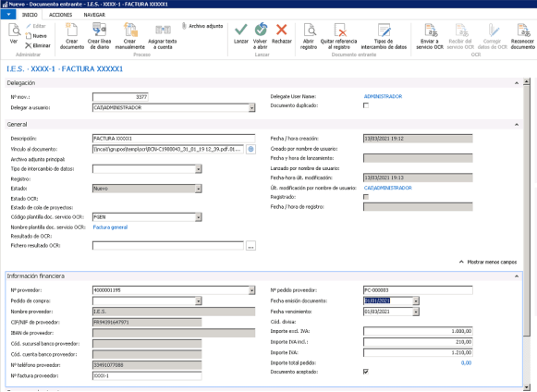The width and height of the screenshot is (537, 392).
Task: Click Crear manualmente icon
Action: tap(130, 30)
